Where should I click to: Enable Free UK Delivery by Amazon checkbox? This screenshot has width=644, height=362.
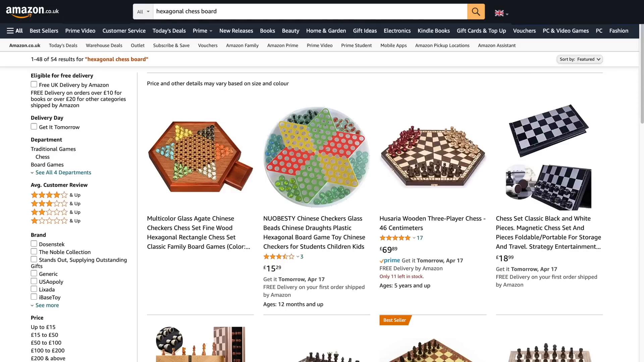(34, 84)
